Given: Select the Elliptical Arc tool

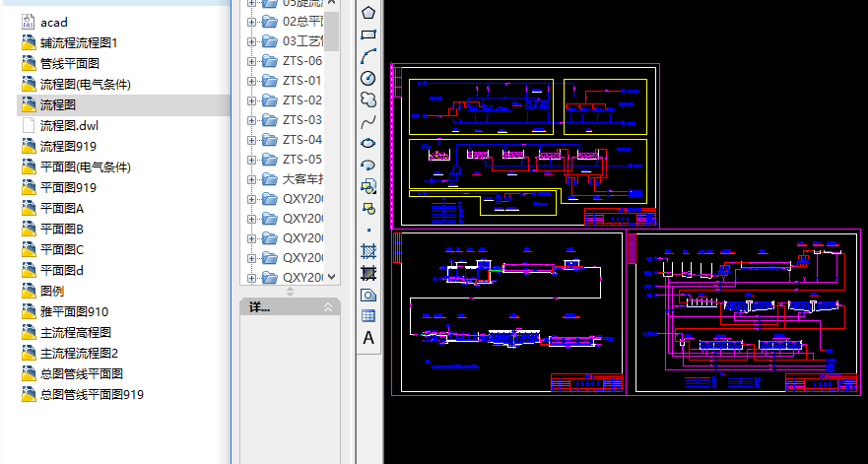Looking at the screenshot, I should [368, 165].
